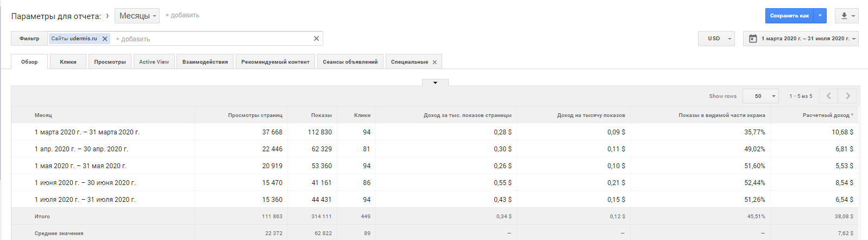Go to the next page of rows
The height and width of the screenshot is (240, 868).
847,96
